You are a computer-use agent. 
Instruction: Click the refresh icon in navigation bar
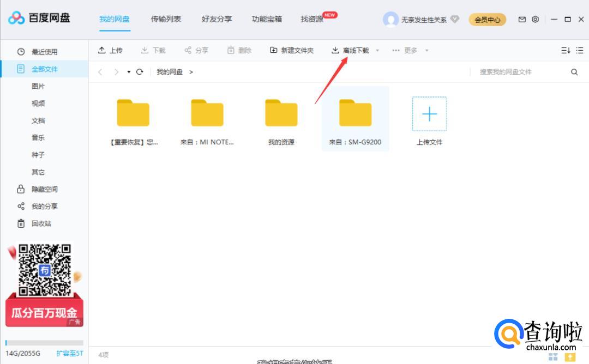click(140, 72)
